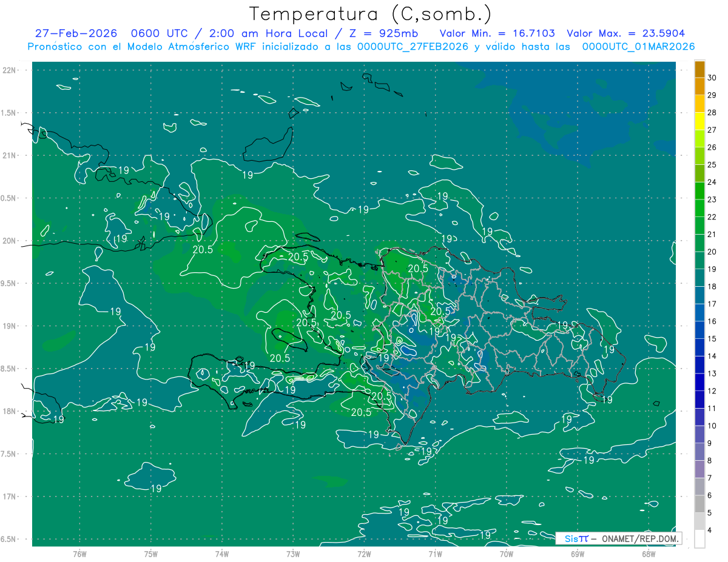728x562 pixels.
Task: Click the colorbar label "6"
Action: [709, 495]
